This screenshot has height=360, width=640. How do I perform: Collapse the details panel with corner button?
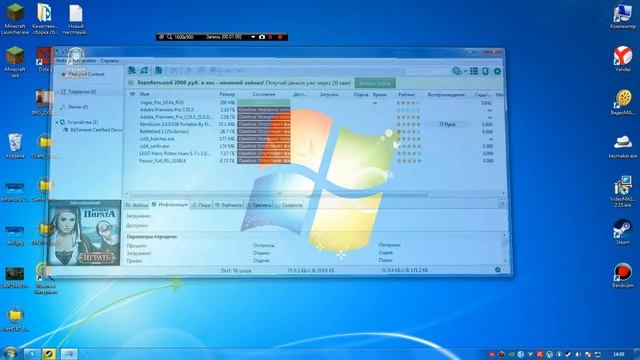(x=502, y=203)
